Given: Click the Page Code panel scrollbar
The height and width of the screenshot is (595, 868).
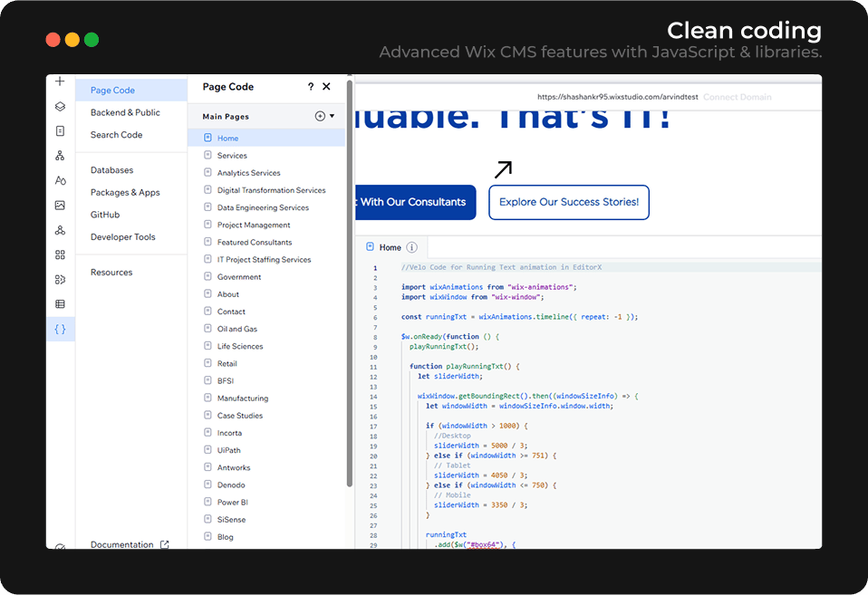Looking at the screenshot, I should pos(350,283).
